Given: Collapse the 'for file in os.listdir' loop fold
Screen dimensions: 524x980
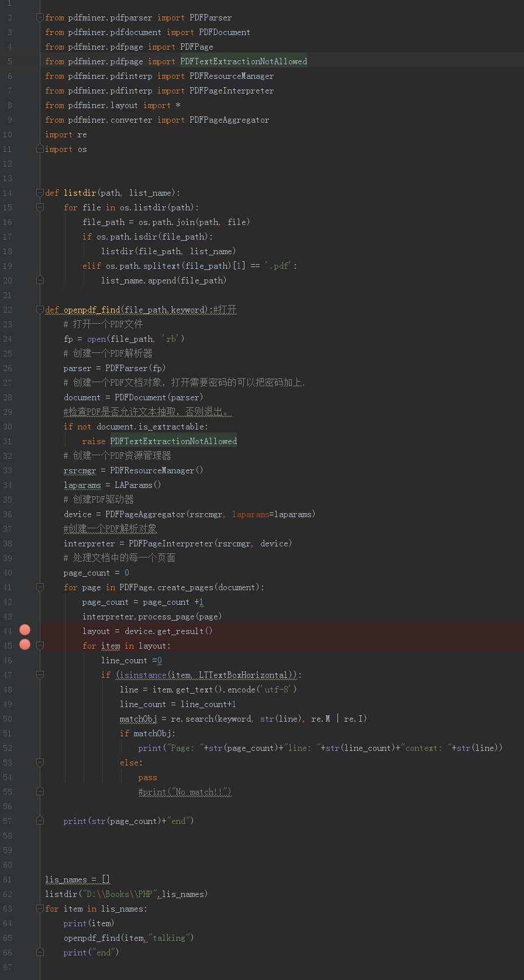Looking at the screenshot, I should [x=40, y=207].
